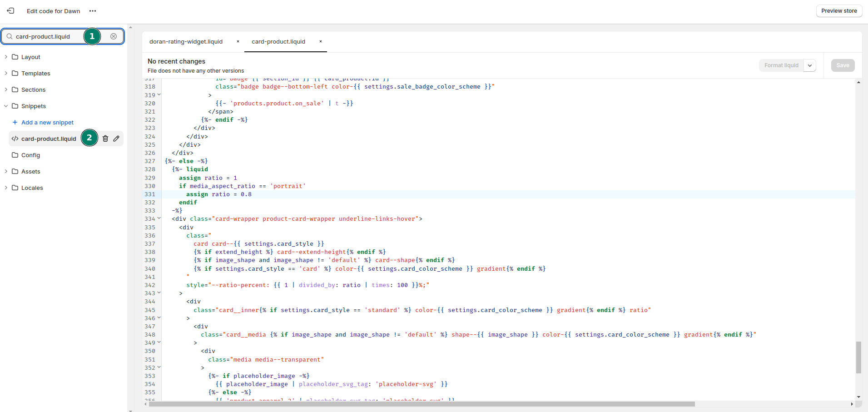Fold code at line 349
The width and height of the screenshot is (868, 412).
click(159, 342)
